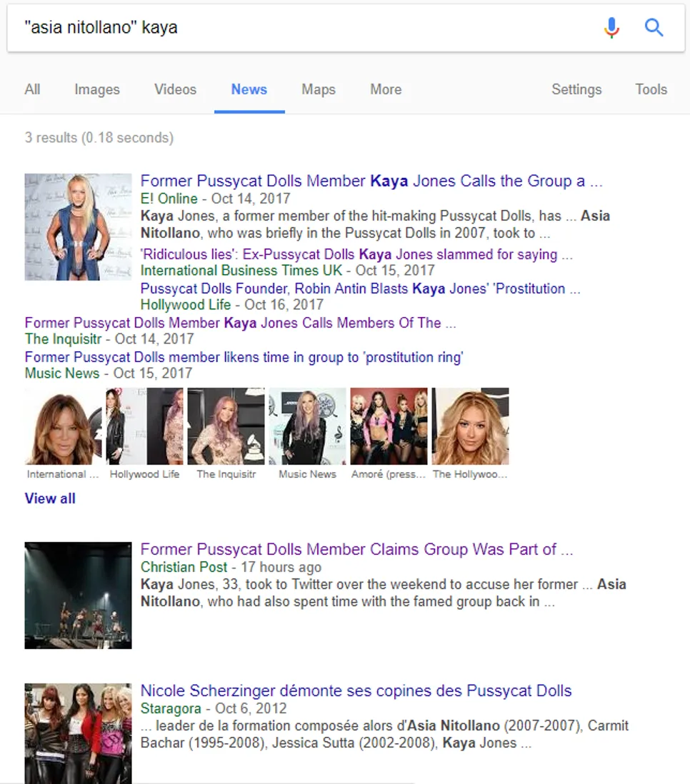Open Robin Antin Blasts Kaya Jones article
This screenshot has width=690, height=784.
coord(360,288)
